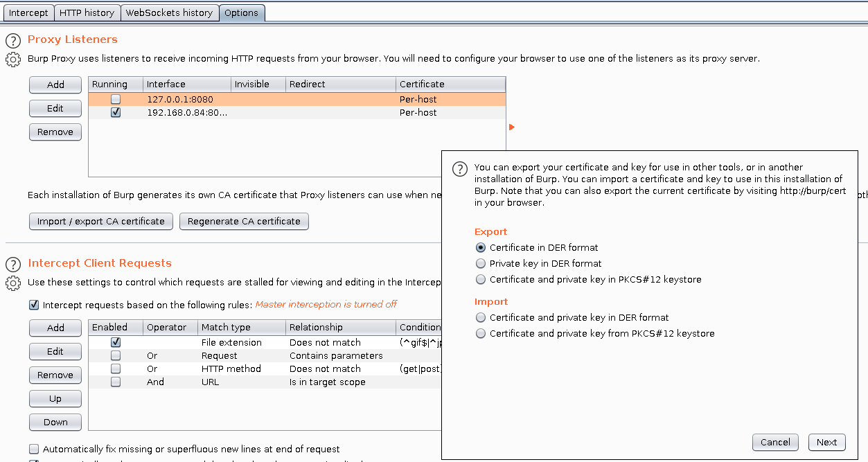The image size is (868, 462).
Task: Select Private key in DER format
Action: coord(481,263)
